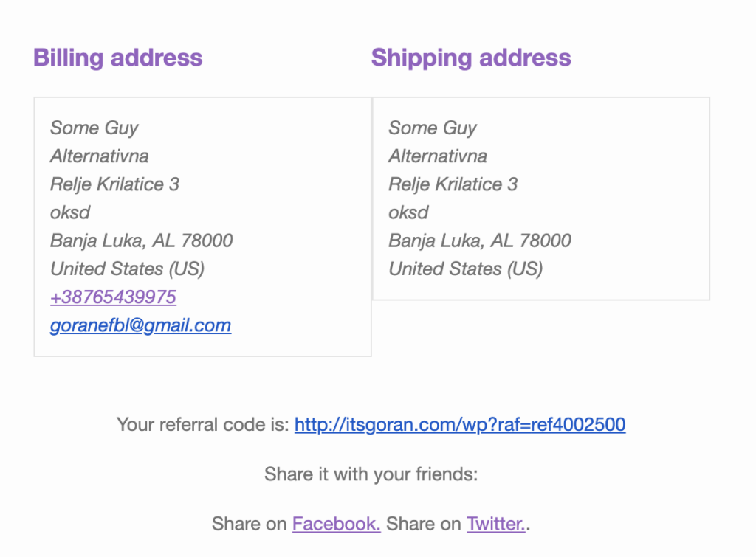The width and height of the screenshot is (756, 557).
Task: Open the itsgoran.com referral code link
Action: tap(459, 425)
